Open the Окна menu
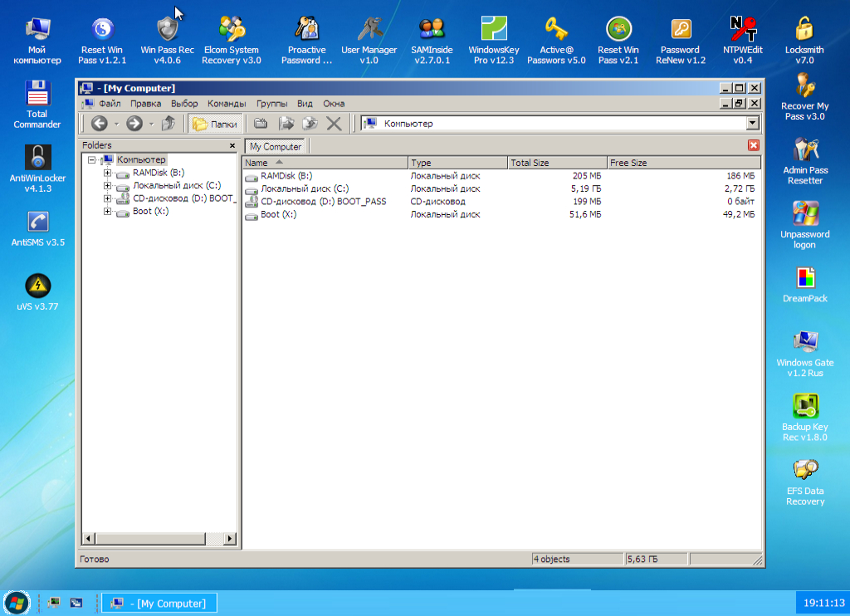 click(x=334, y=104)
